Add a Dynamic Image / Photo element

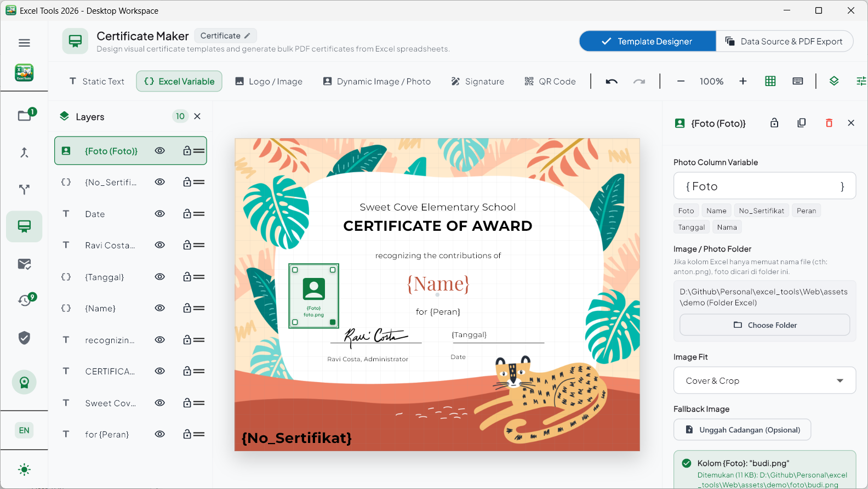click(376, 81)
